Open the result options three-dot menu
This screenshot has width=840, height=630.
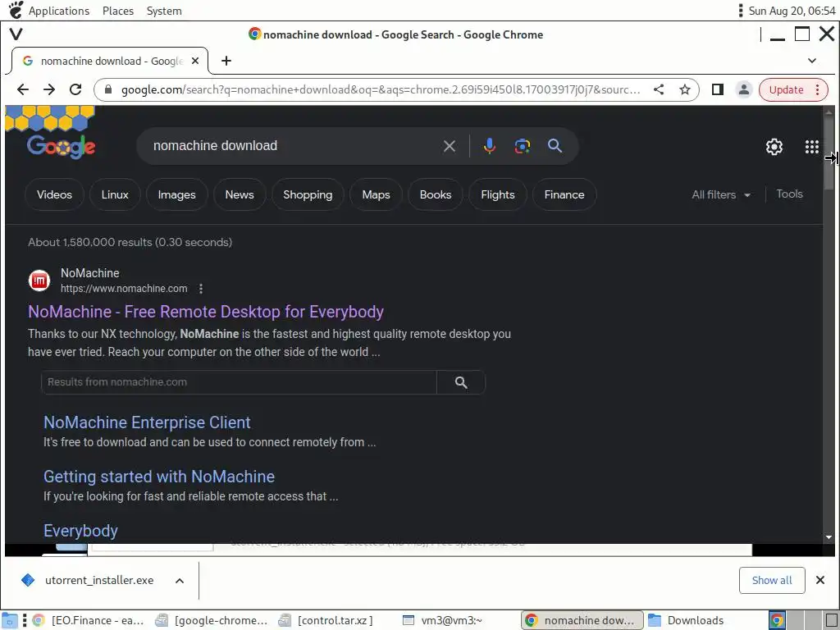point(201,289)
